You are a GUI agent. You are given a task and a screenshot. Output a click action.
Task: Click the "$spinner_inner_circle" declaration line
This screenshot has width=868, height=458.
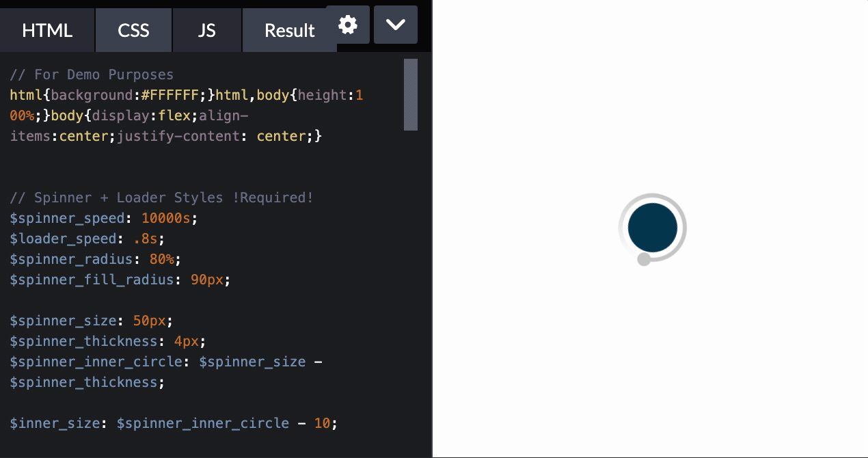pyautogui.click(x=166, y=371)
